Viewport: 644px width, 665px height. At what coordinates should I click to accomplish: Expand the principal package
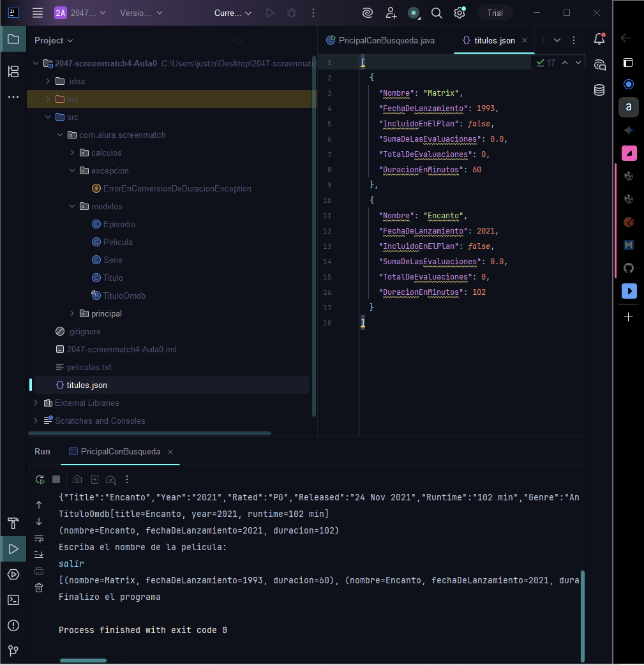click(x=72, y=313)
